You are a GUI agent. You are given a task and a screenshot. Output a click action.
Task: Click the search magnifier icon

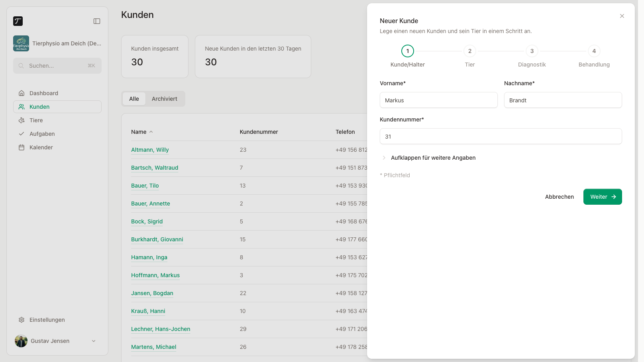[21, 66]
